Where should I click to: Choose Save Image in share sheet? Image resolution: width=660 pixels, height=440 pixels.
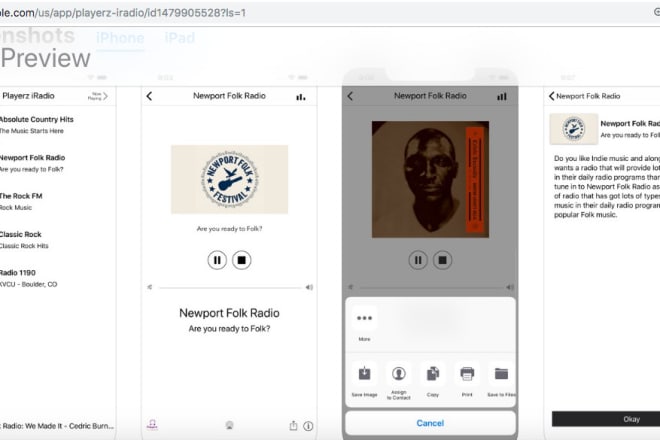pos(365,379)
